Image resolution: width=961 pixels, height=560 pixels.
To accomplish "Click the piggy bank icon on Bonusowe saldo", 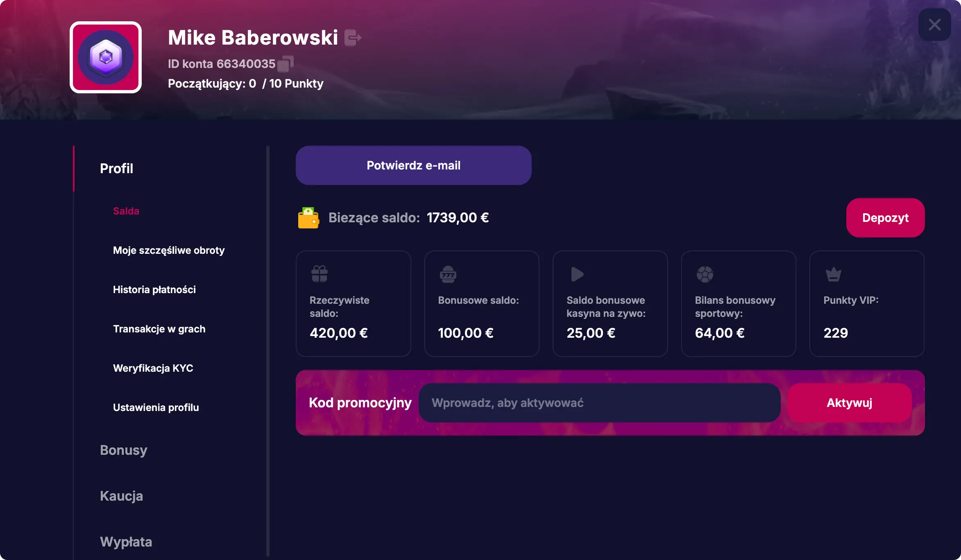I will [x=448, y=274].
